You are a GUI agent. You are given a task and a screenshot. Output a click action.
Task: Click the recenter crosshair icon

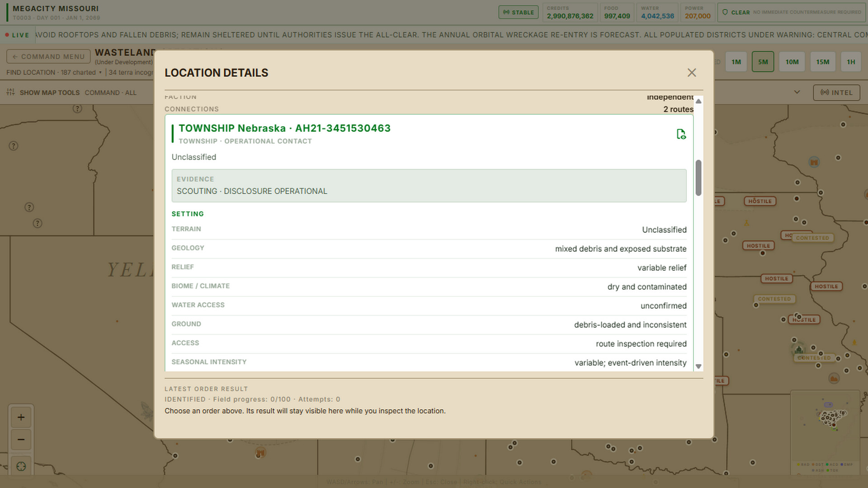point(21,466)
